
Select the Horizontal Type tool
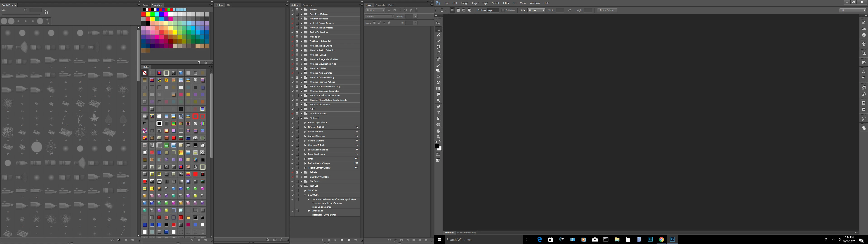point(438,113)
